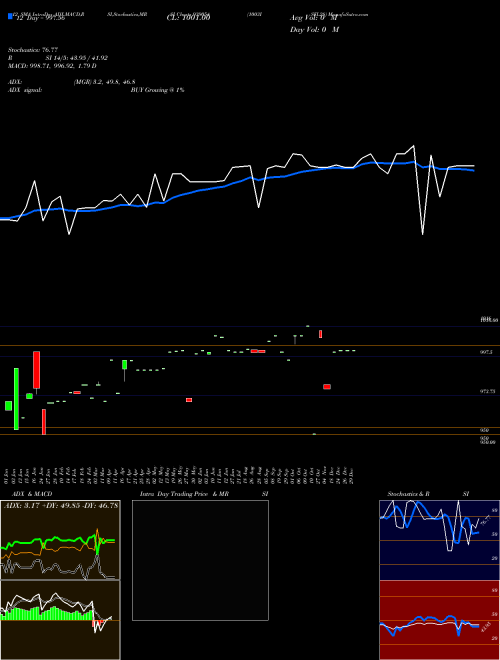Viewport: 500px width, 660px height.
Task: Open the MACD histogram chart with green bars
Action: pyautogui.click(x=60, y=620)
